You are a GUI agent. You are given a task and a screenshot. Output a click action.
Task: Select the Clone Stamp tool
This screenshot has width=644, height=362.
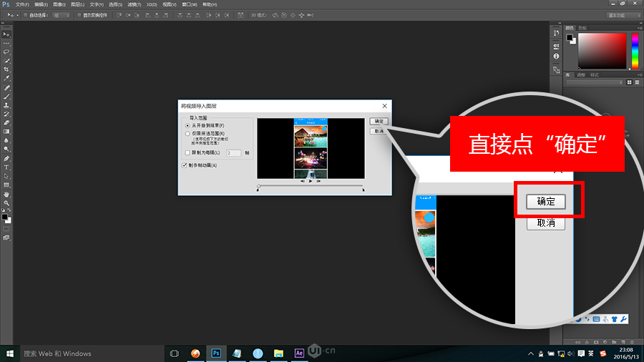click(6, 105)
